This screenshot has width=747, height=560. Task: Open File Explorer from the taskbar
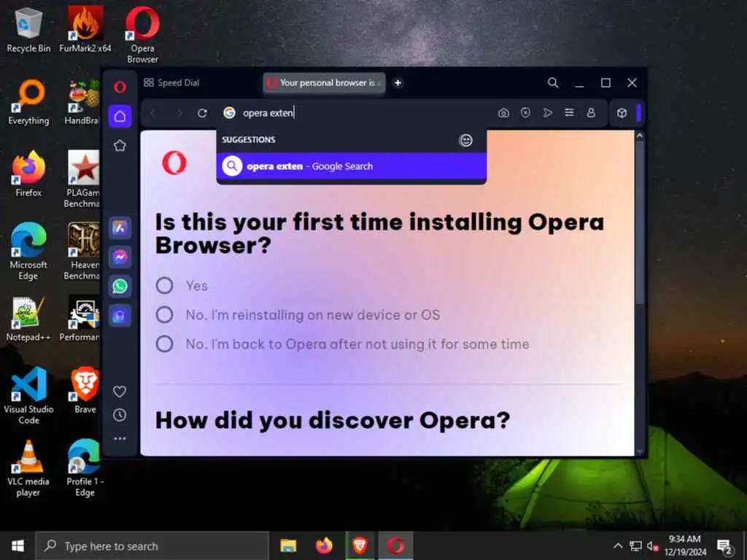tap(287, 545)
